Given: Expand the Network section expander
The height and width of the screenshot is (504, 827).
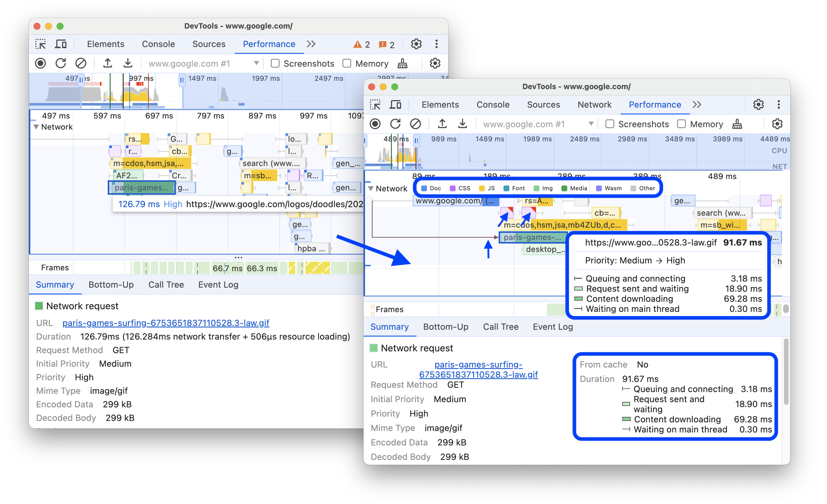Looking at the screenshot, I should [x=373, y=188].
